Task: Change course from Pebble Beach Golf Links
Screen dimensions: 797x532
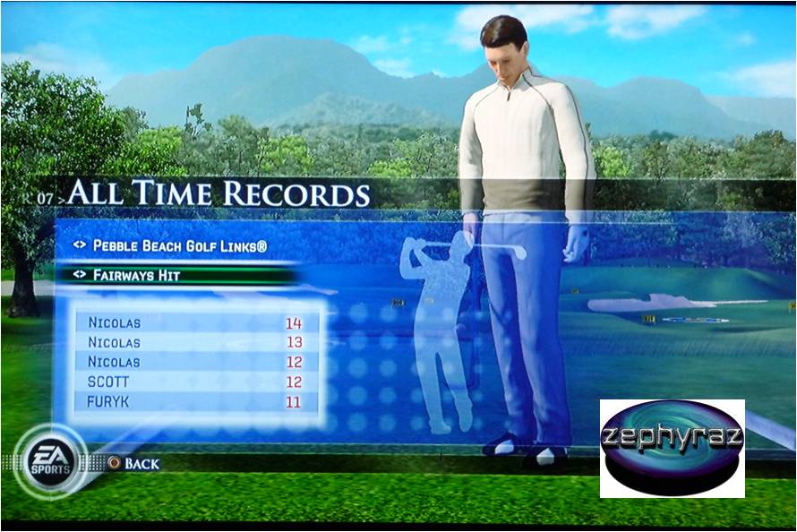Action: click(x=179, y=245)
